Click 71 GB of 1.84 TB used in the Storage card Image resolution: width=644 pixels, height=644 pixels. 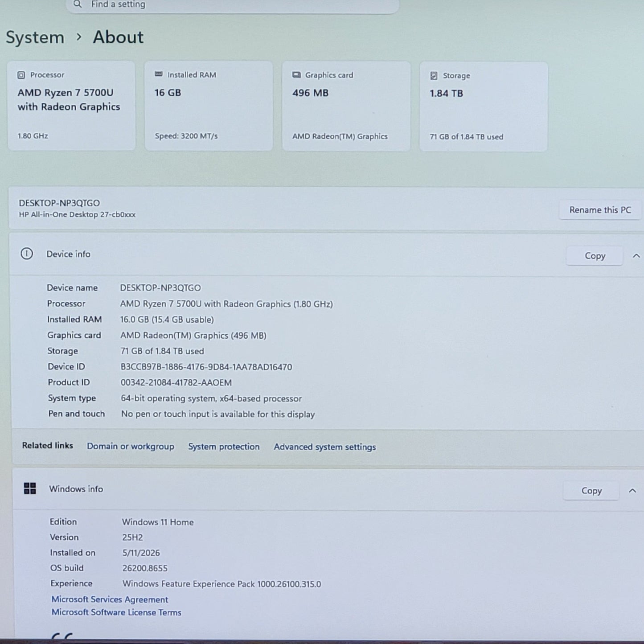(x=467, y=137)
